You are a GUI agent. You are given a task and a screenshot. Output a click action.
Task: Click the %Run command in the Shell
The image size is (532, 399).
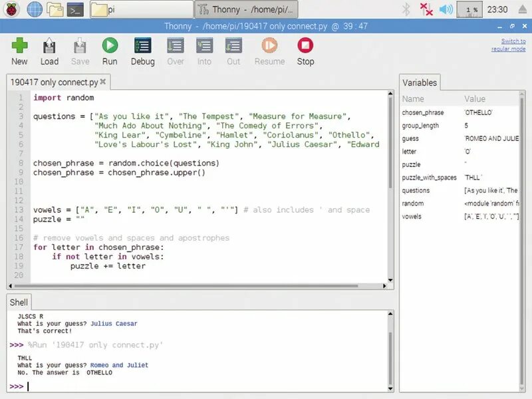click(x=95, y=345)
